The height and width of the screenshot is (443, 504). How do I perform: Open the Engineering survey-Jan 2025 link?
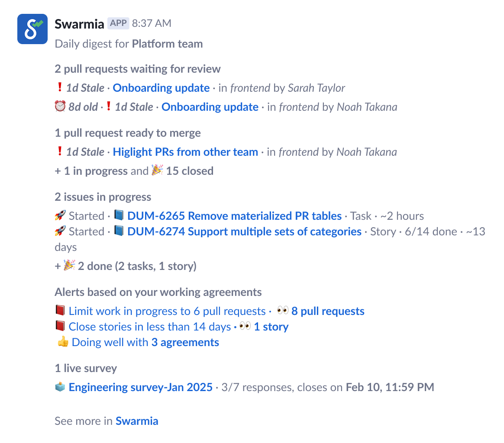[x=141, y=387]
